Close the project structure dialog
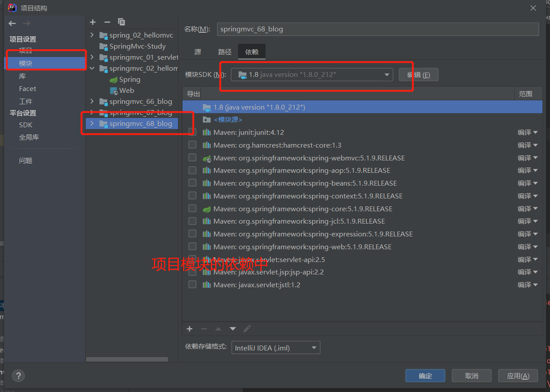 (534, 8)
